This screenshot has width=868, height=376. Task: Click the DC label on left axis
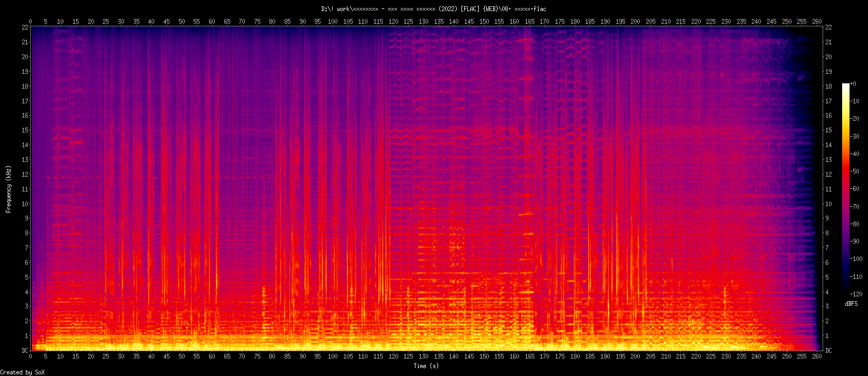click(x=25, y=351)
